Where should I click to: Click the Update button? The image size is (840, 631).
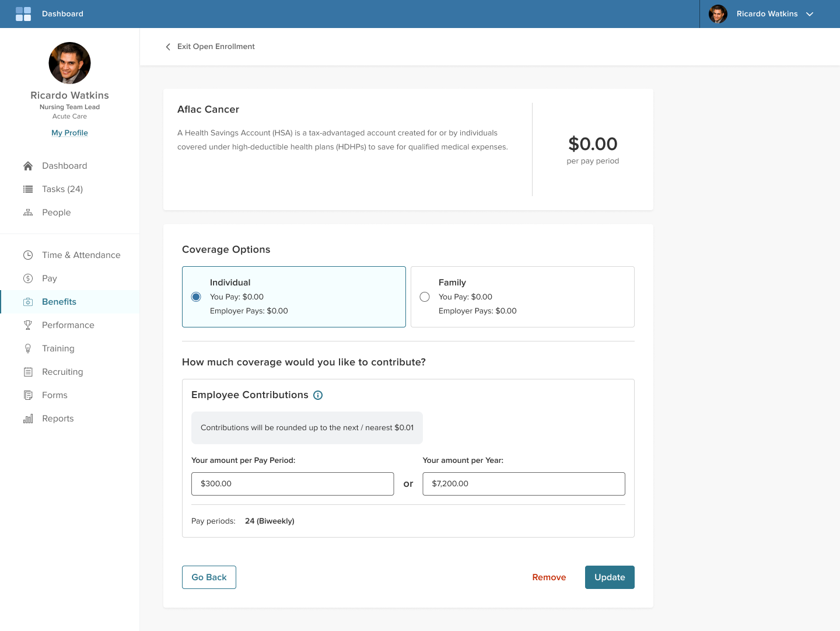tap(610, 577)
